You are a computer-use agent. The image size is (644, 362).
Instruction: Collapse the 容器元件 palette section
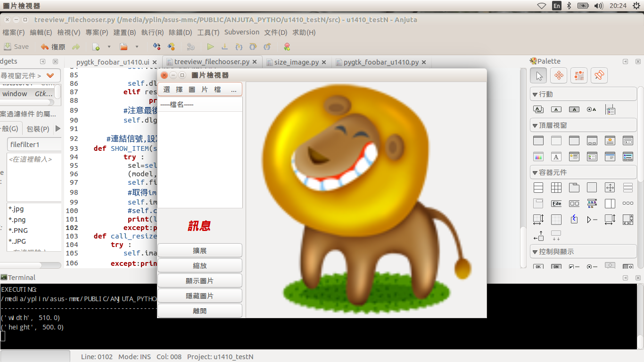pos(583,173)
